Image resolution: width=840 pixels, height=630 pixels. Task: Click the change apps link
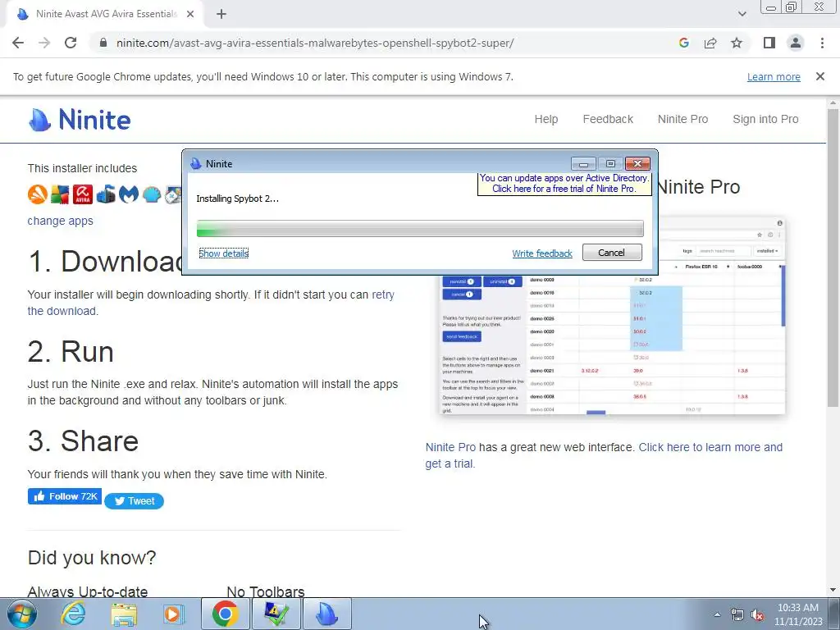tap(60, 221)
